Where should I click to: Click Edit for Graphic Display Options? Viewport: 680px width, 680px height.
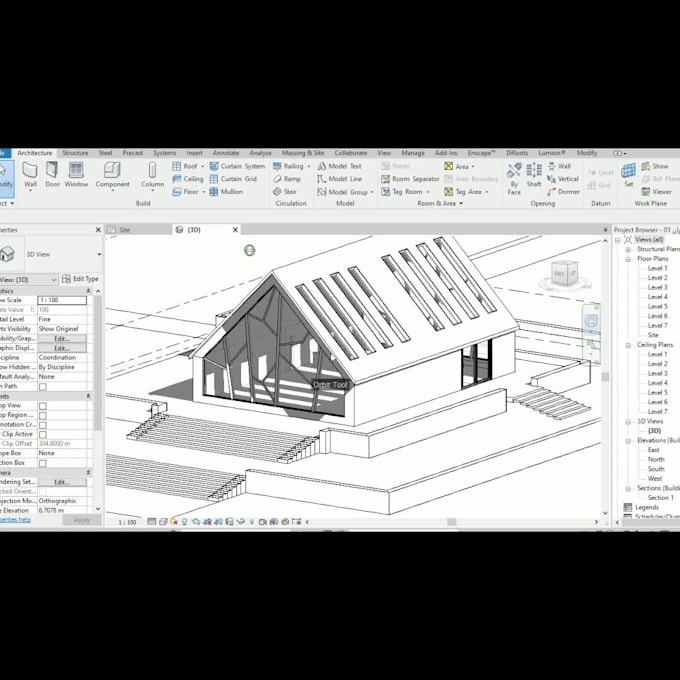point(62,348)
